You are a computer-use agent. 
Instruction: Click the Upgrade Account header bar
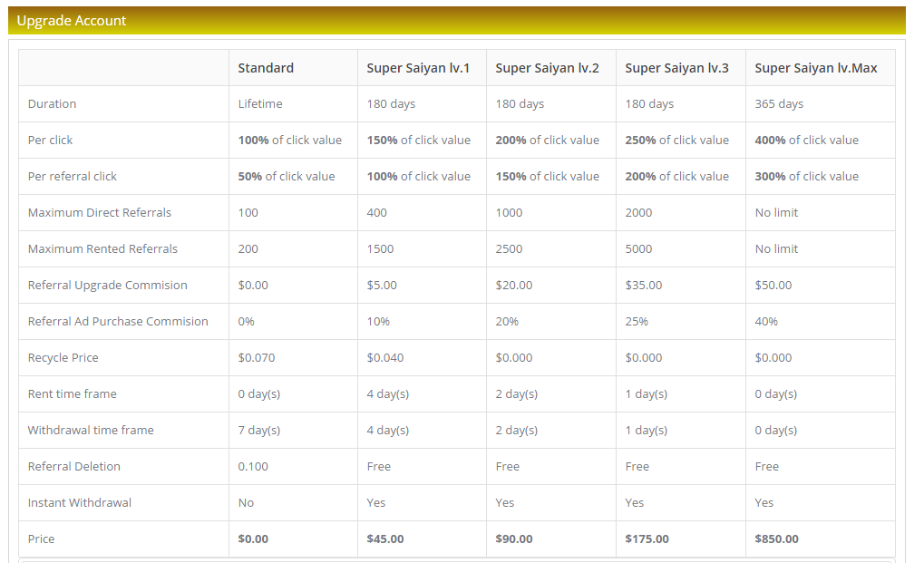click(457, 21)
